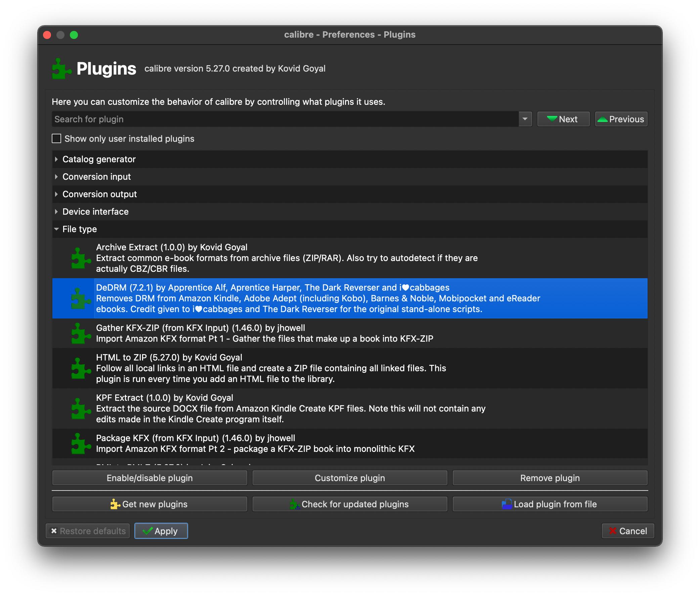Click the KPF Extract plugin puzzle icon
700x596 pixels.
point(81,409)
